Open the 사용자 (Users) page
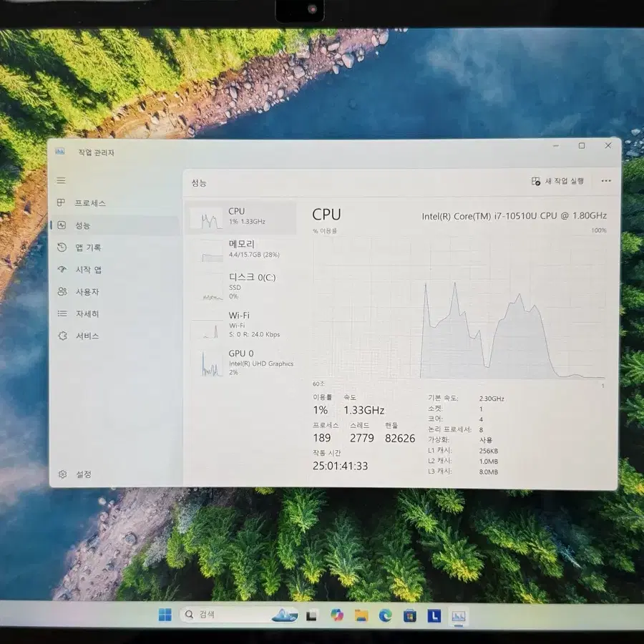This screenshot has height=644, width=644. tap(115, 292)
